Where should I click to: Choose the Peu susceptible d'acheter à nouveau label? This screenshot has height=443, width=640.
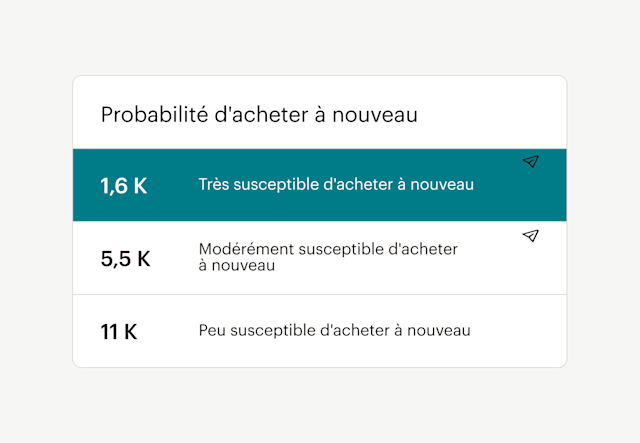click(334, 330)
